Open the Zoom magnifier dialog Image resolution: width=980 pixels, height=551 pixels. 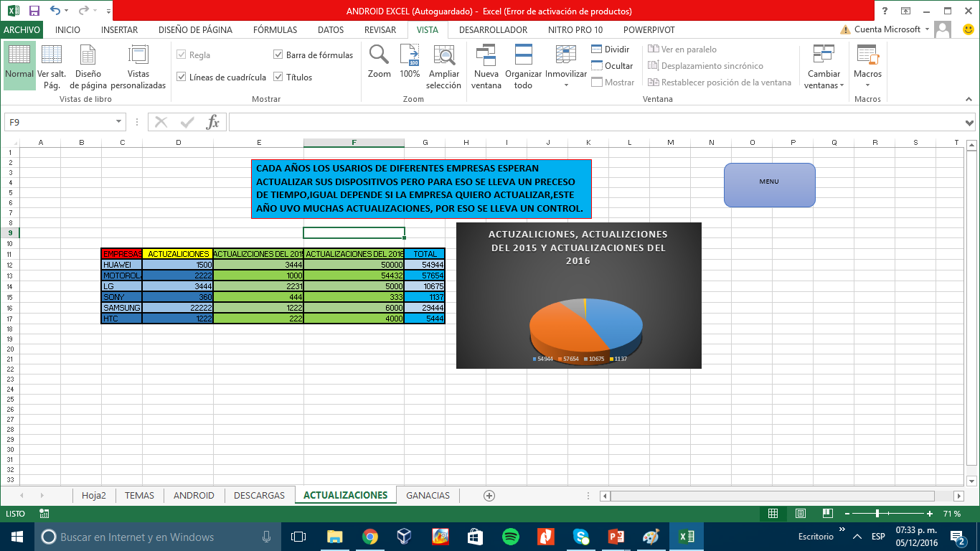click(x=379, y=55)
